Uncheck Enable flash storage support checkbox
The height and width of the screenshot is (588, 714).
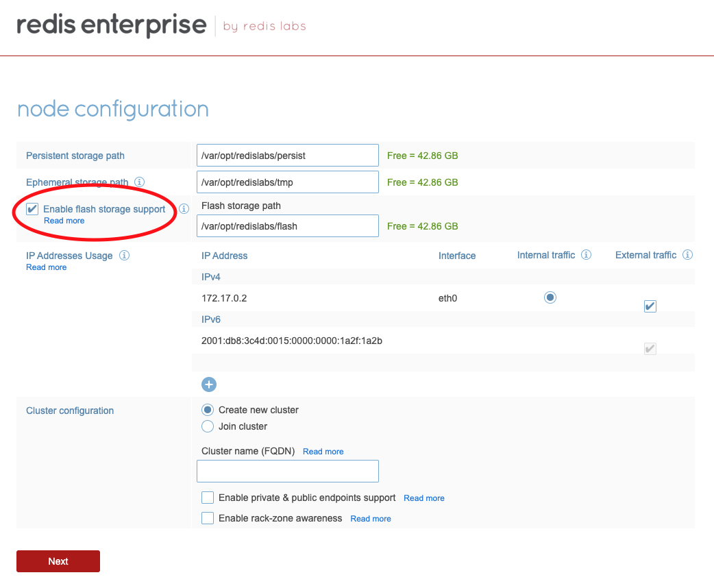(32, 209)
